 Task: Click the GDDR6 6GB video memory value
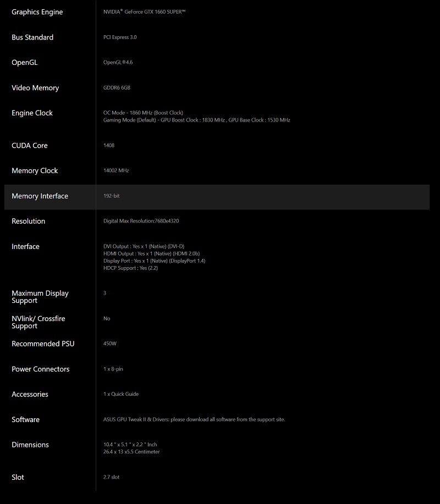(117, 88)
